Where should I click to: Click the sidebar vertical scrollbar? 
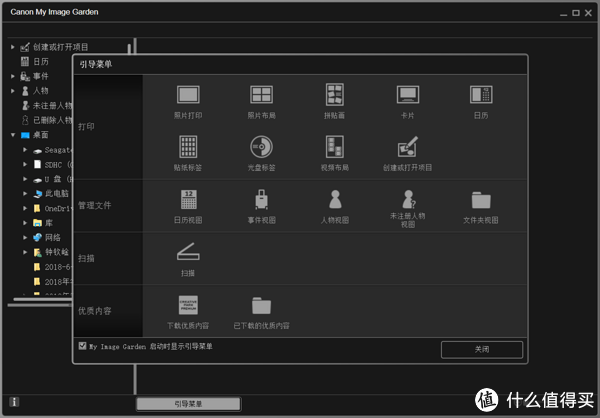pyautogui.click(x=129, y=49)
